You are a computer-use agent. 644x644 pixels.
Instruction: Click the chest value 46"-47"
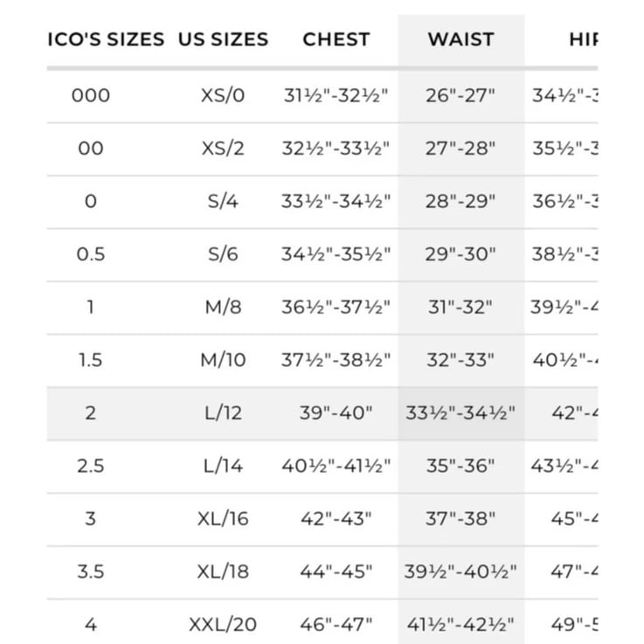pyautogui.click(x=336, y=625)
